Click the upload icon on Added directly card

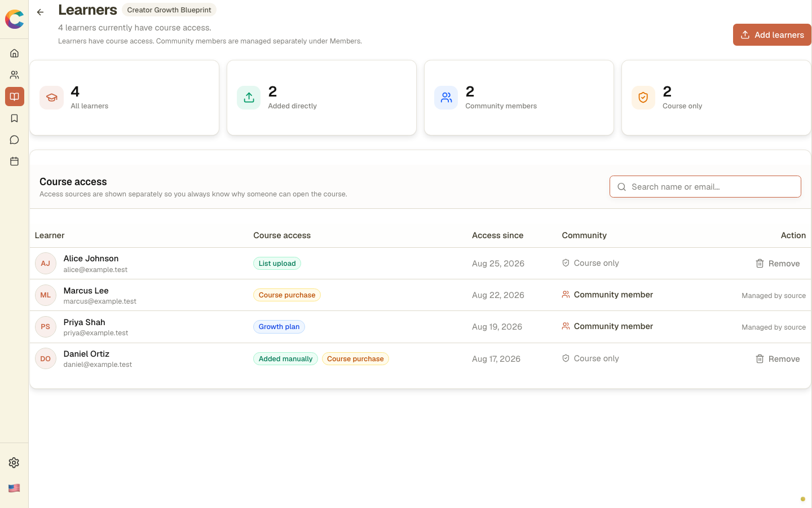point(249,98)
